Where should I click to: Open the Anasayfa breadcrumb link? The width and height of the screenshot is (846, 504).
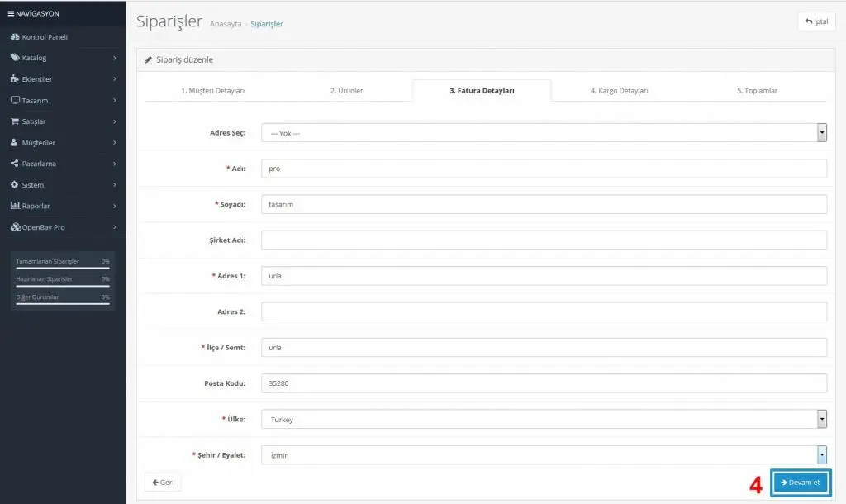[226, 24]
